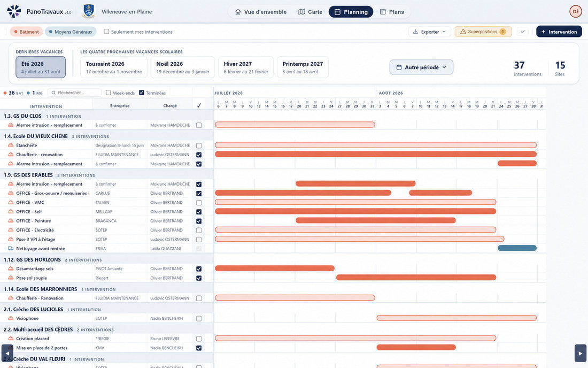Open the Exporter dropdown

429,32
